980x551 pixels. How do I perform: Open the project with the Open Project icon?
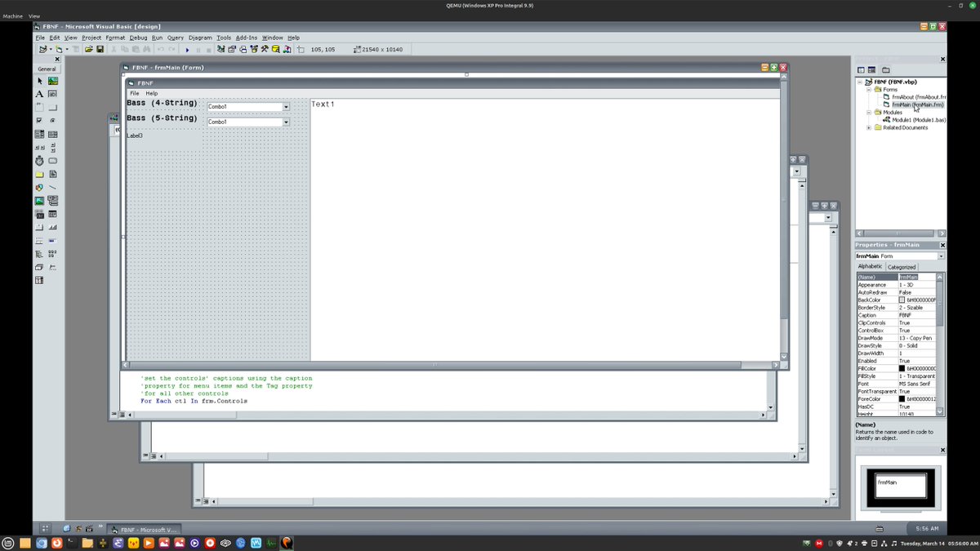pyautogui.click(x=88, y=50)
